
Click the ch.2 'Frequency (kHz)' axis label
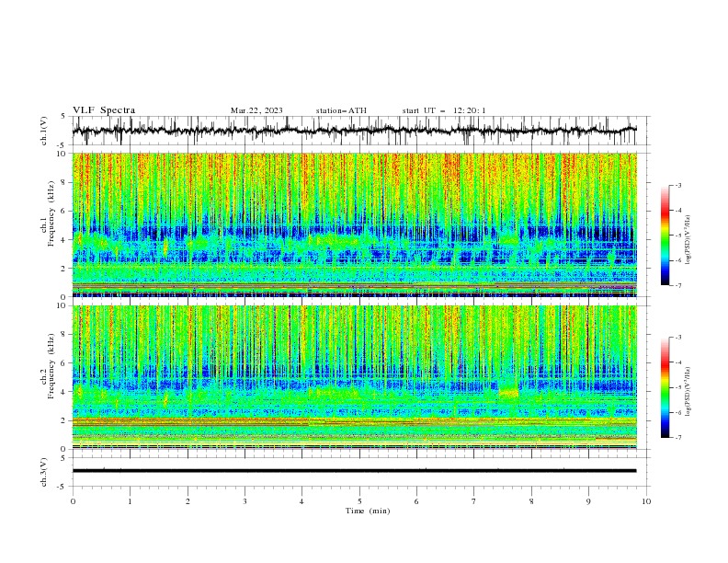[x=51, y=366]
